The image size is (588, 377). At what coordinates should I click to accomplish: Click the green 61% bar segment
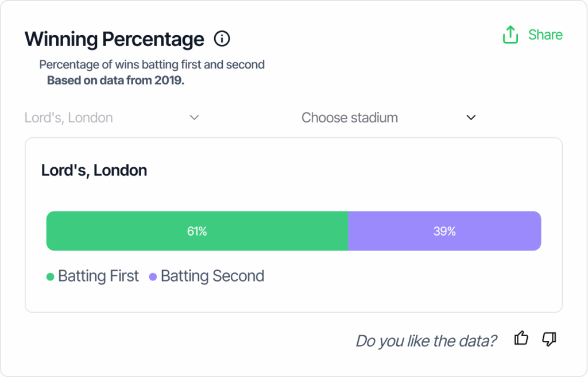click(x=198, y=231)
